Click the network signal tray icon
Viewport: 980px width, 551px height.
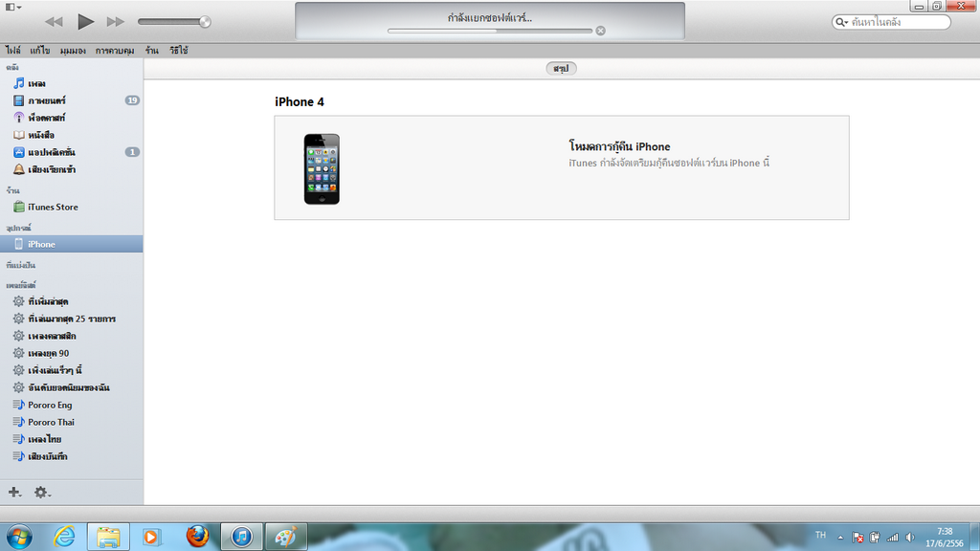(893, 538)
